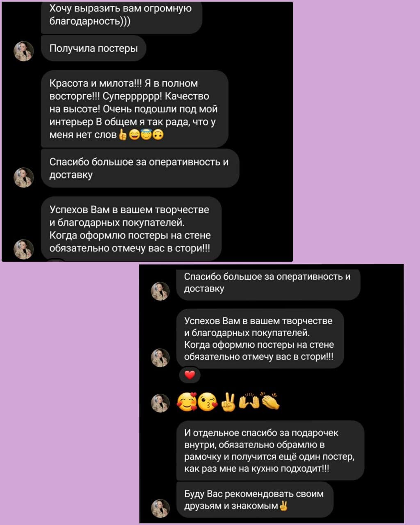Open the avatar beside "Буду Вас рекомендовать" message
Image resolution: width=420 pixels, height=525 pixels.
pyautogui.click(x=160, y=508)
